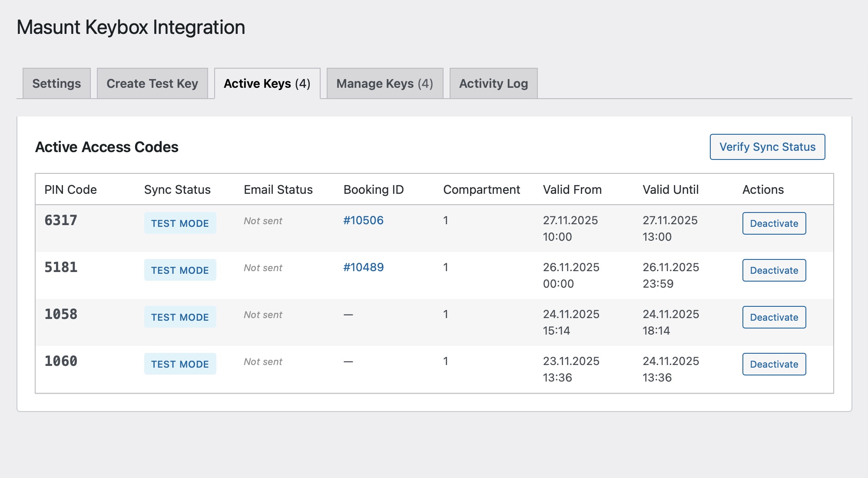The width and height of the screenshot is (868, 478).
Task: Switch to the Manage Keys tab
Action: (384, 83)
